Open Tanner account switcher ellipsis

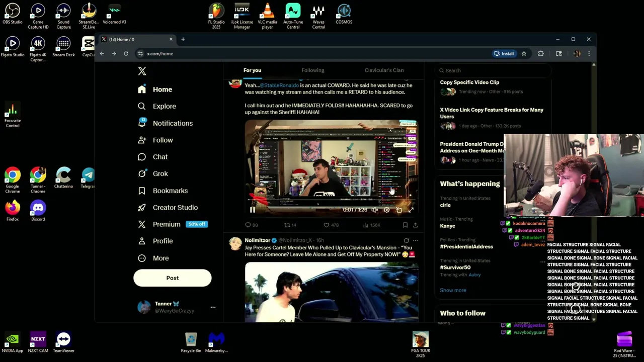[x=213, y=307]
